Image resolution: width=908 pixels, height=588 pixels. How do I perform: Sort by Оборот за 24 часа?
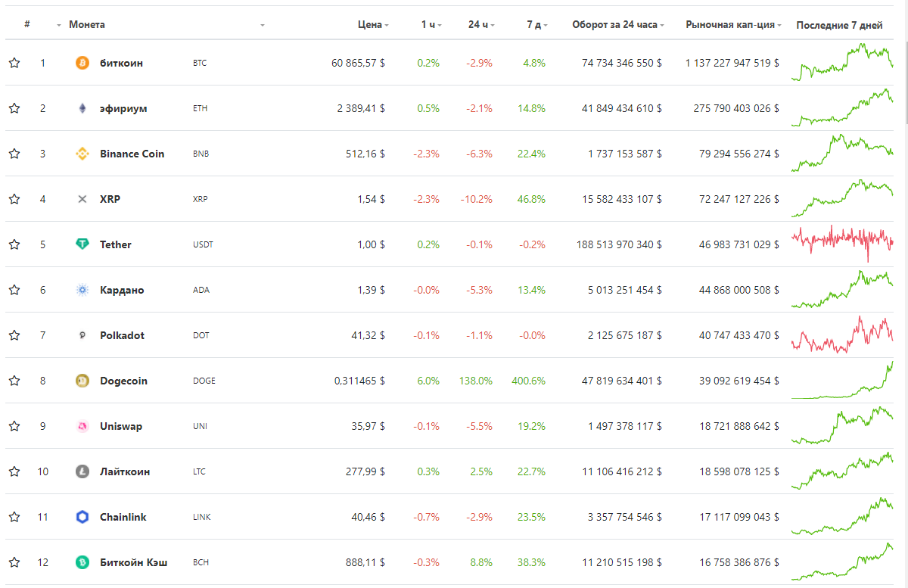[x=614, y=25]
